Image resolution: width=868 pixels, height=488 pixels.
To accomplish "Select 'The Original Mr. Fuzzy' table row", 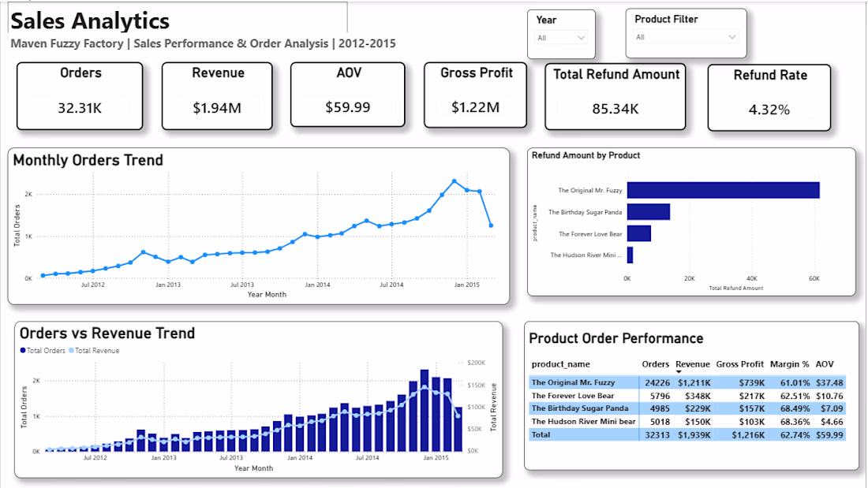I will pyautogui.click(x=687, y=382).
